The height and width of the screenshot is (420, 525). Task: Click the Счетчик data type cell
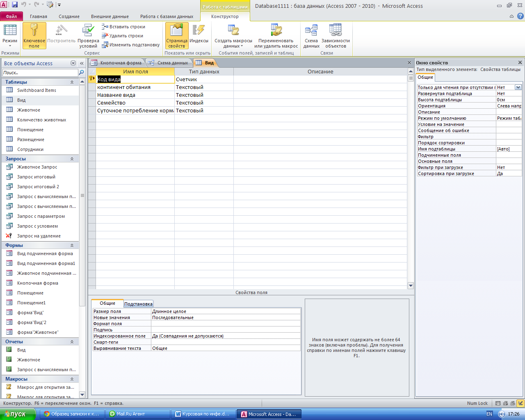point(204,79)
